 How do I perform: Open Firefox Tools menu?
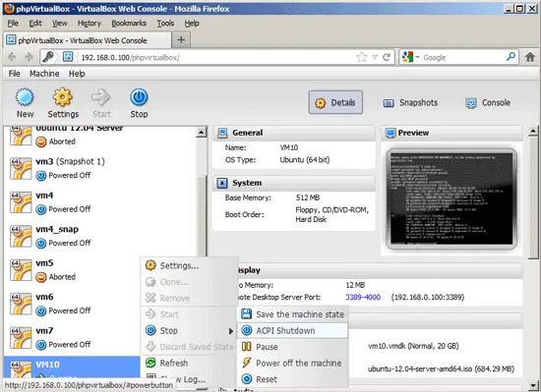[x=165, y=23]
